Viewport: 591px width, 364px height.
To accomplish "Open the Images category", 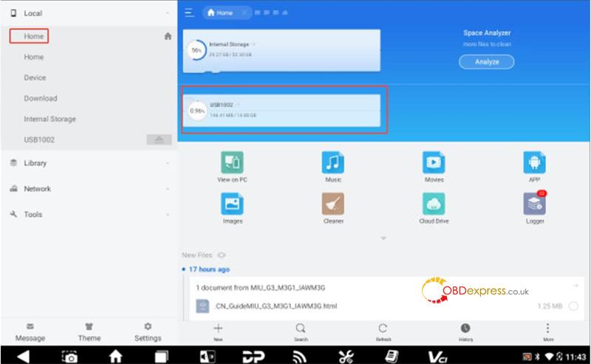I will click(232, 204).
